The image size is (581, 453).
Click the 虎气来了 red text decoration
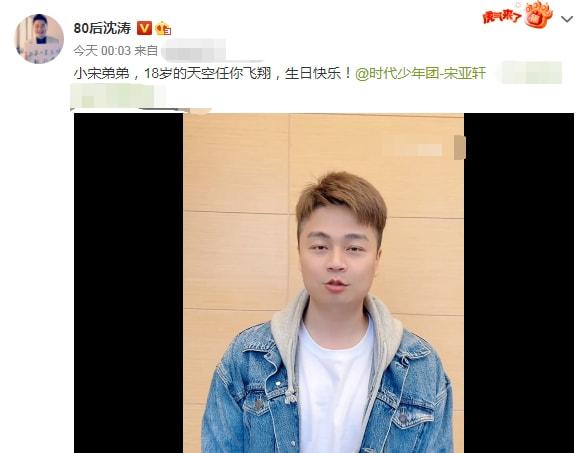(502, 17)
